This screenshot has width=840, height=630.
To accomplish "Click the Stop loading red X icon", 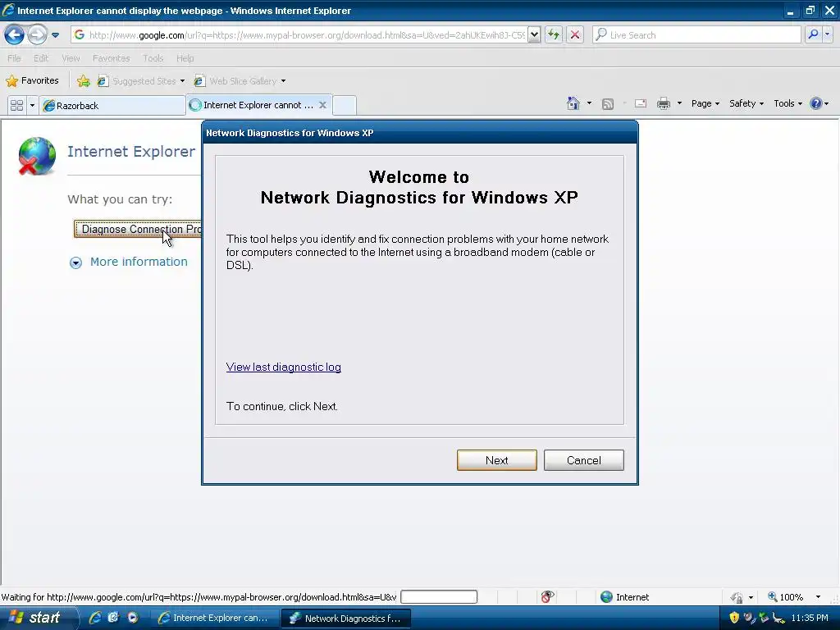I will 575,35.
